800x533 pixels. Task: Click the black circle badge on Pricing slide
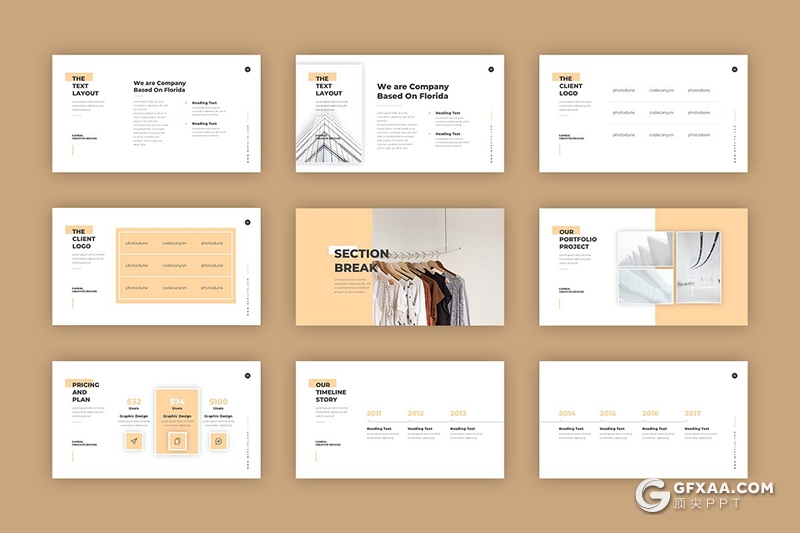[x=247, y=376]
